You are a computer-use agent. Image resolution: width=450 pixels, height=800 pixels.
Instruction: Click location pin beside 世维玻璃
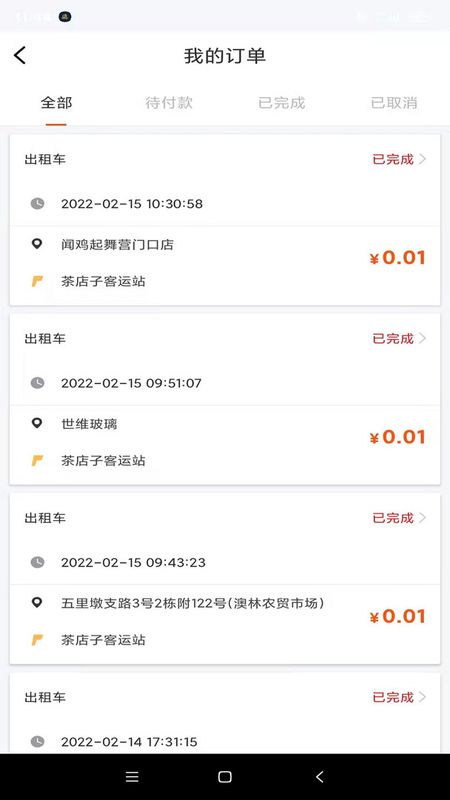(x=37, y=423)
